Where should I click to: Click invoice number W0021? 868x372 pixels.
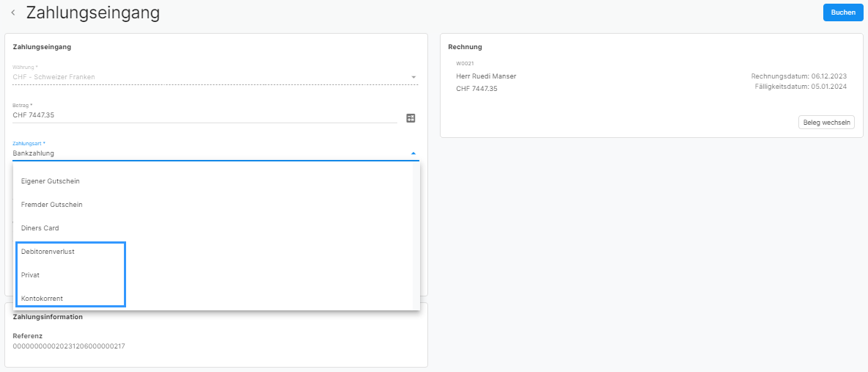pos(465,64)
